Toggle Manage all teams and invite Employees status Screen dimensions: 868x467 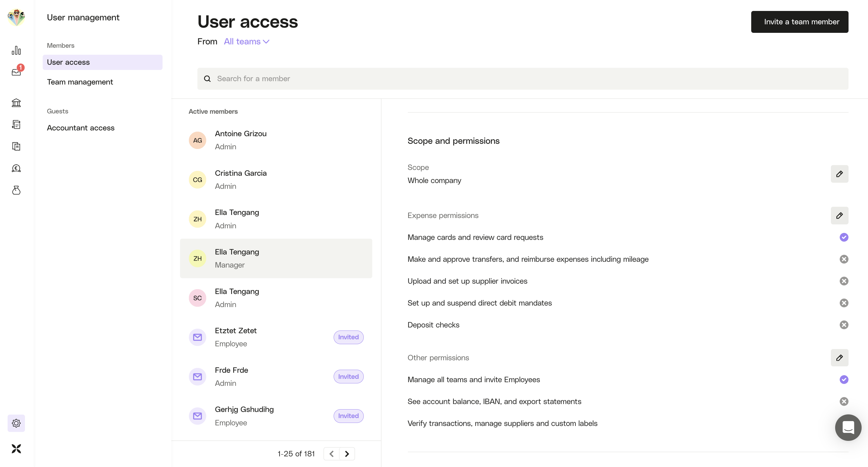point(844,380)
